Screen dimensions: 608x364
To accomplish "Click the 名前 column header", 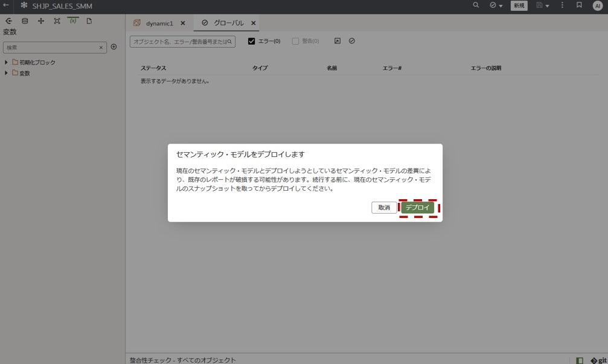I will [x=331, y=68].
